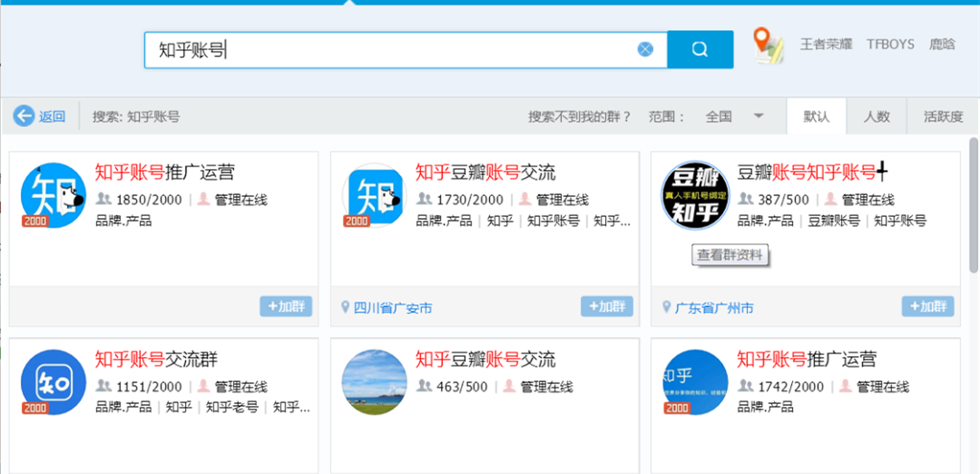Open avatar of the 1730/2000 知乎豆瓣账号交流 group
Viewport: 980px width, 474px height.
click(375, 195)
